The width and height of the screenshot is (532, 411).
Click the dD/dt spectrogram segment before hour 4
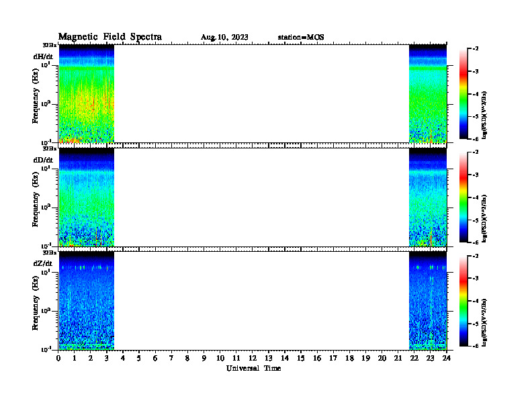(87, 197)
